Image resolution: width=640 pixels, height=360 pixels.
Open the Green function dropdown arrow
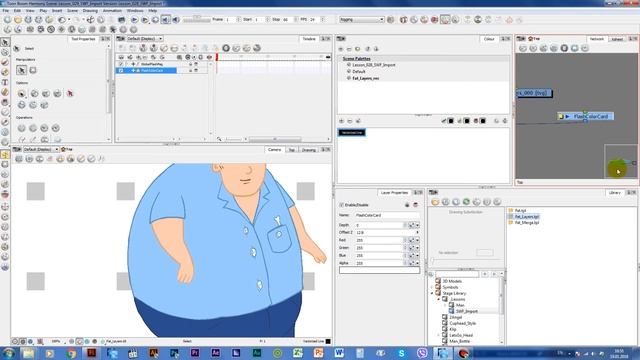click(417, 248)
